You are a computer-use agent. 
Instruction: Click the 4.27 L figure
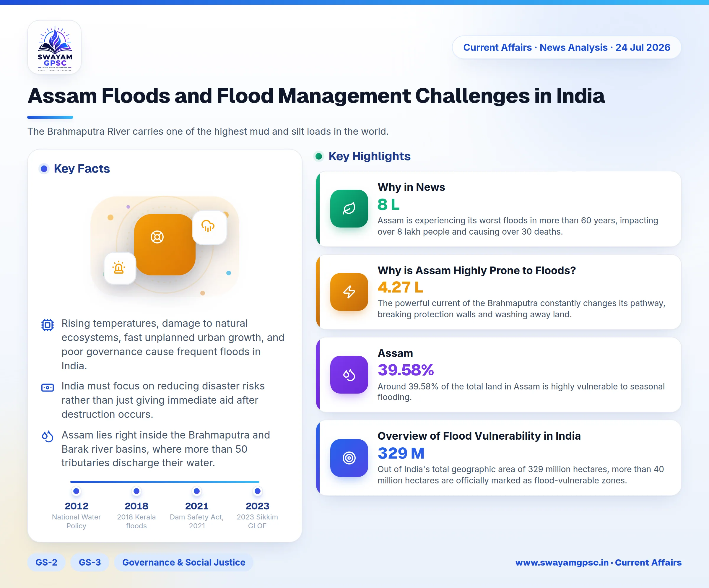coord(400,287)
